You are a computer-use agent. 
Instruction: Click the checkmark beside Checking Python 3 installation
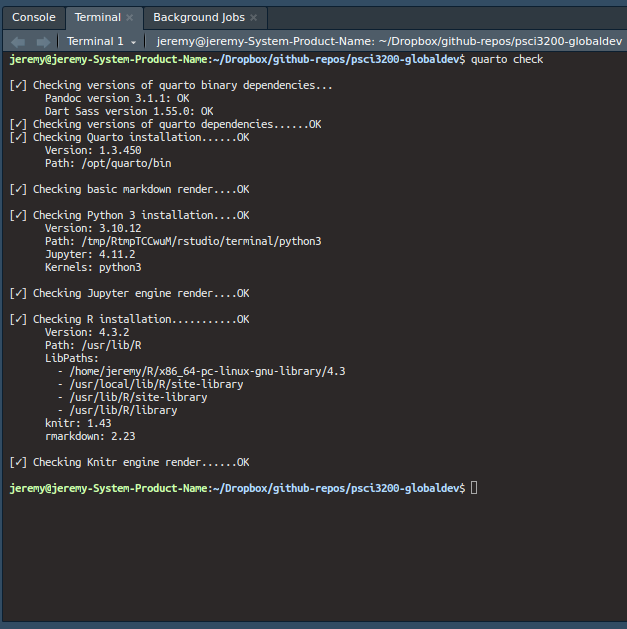tap(18, 215)
